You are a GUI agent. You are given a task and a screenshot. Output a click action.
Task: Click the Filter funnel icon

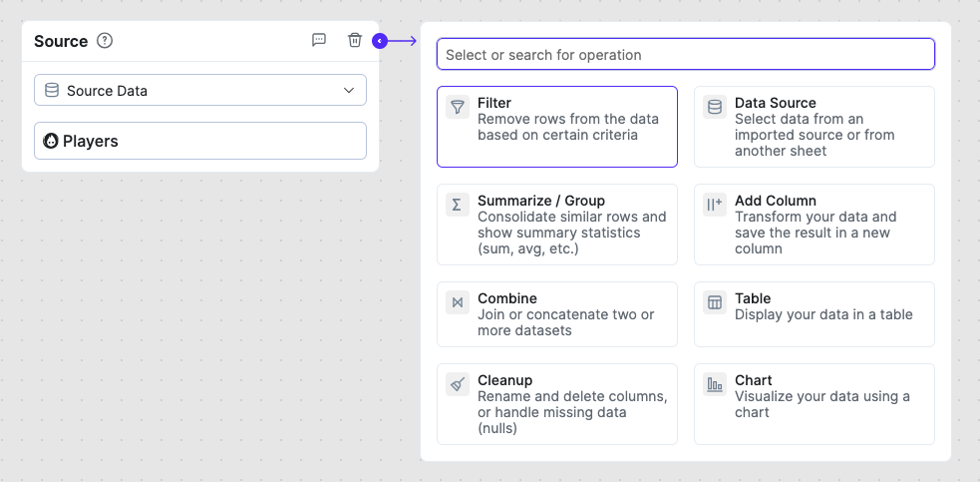[457, 107]
